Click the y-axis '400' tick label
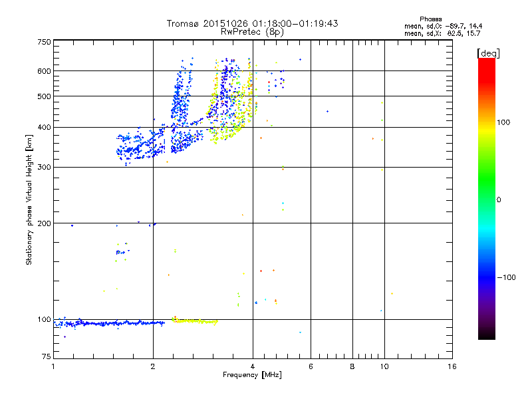 [x=44, y=127]
